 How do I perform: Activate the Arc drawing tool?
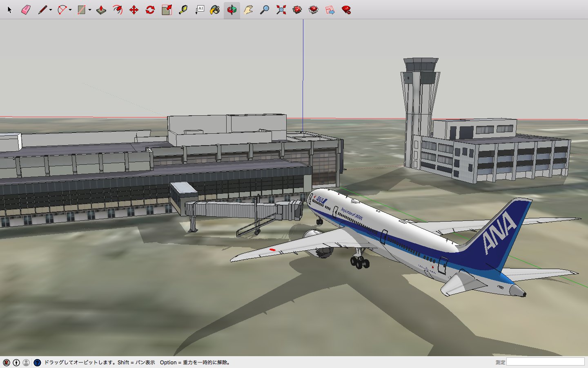(x=62, y=10)
